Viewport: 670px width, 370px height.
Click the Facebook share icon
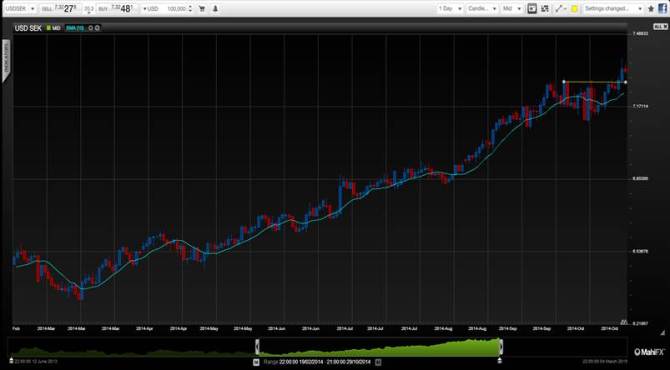click(663, 9)
